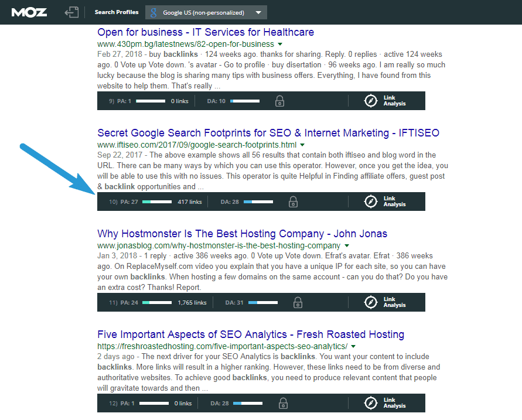Click the 1,765 links count
The image size is (522, 420).
point(192,302)
